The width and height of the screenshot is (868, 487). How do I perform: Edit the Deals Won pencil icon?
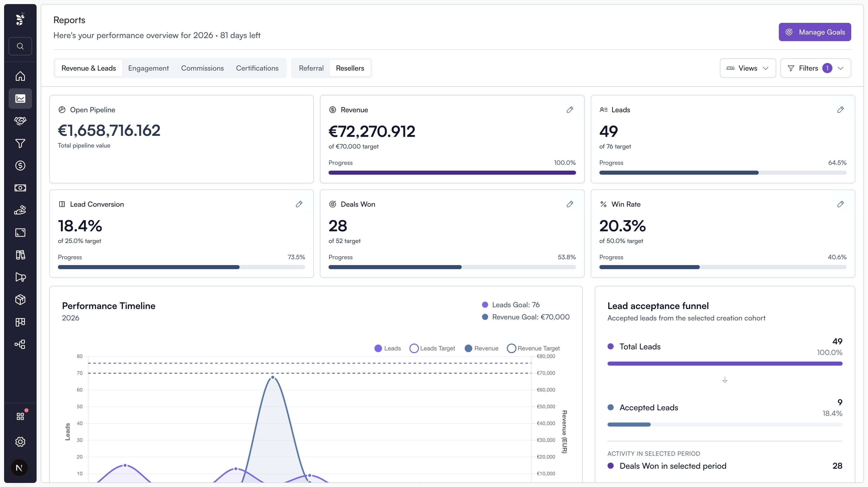(x=570, y=204)
